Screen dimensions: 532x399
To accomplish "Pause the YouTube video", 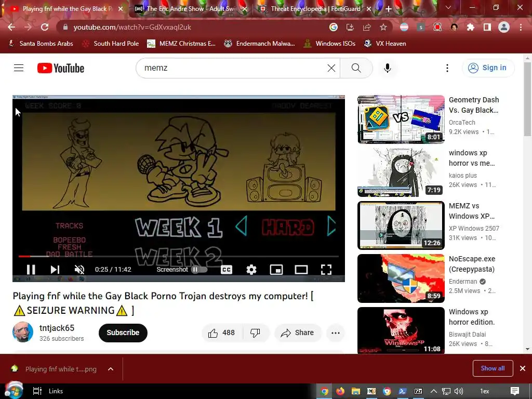I will point(31,270).
